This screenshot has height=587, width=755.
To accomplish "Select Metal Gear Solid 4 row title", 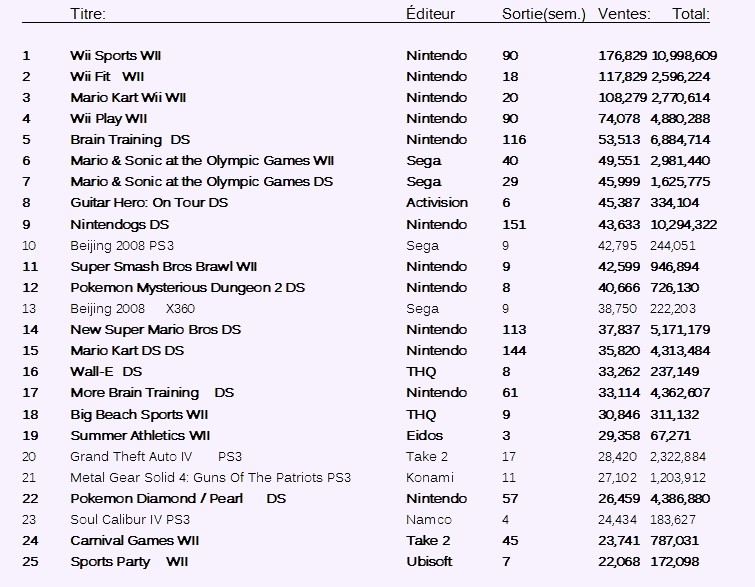I will [x=210, y=478].
